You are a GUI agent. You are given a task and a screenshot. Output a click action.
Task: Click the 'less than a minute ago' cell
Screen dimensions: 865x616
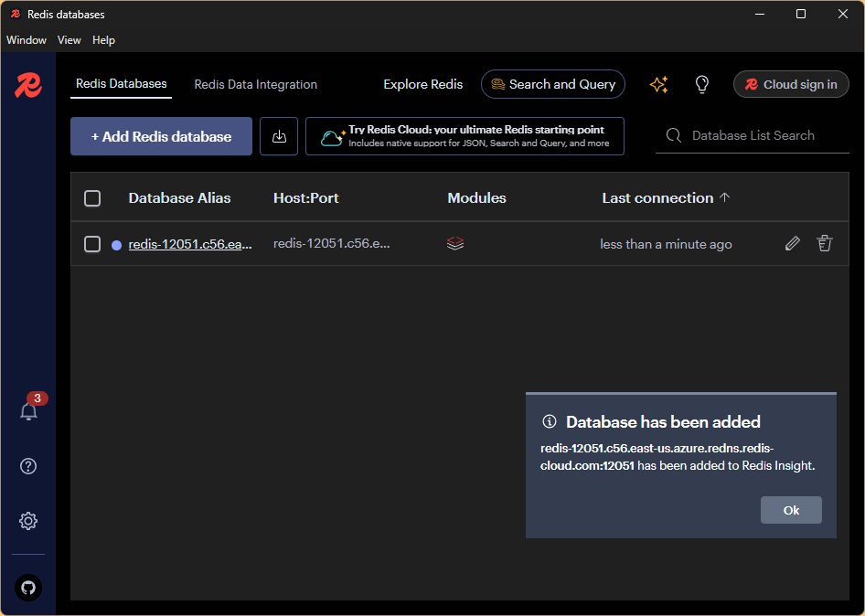pos(666,244)
